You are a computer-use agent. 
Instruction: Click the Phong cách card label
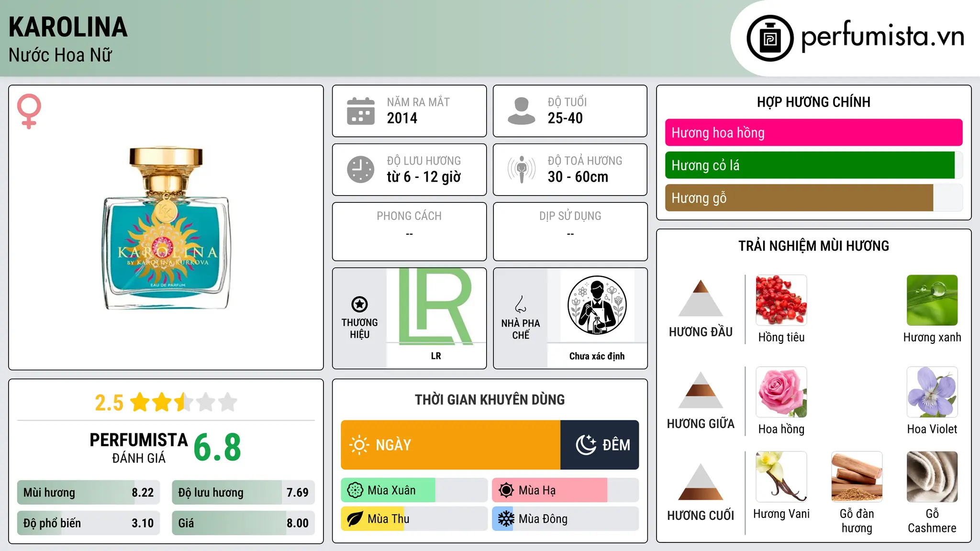409,216
